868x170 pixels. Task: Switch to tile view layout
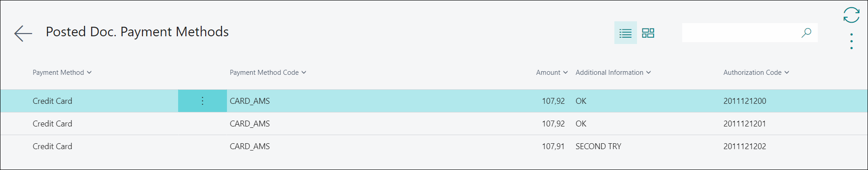click(648, 33)
